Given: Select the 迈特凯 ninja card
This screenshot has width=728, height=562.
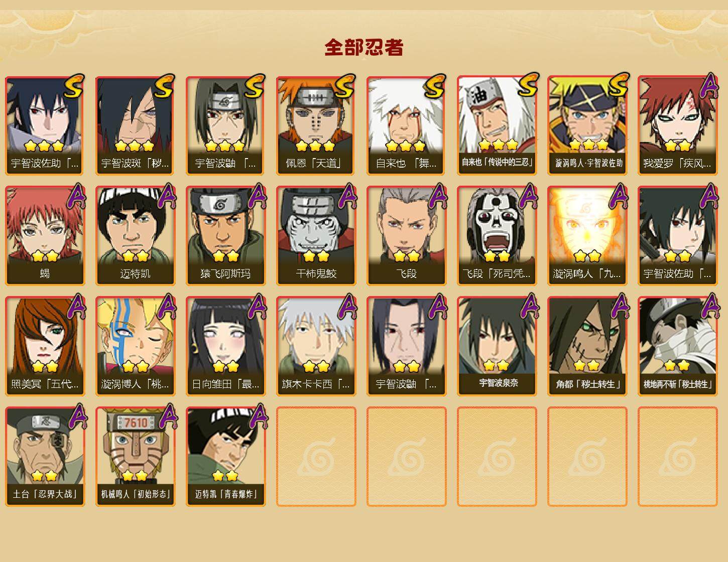Looking at the screenshot, I should tap(135, 236).
